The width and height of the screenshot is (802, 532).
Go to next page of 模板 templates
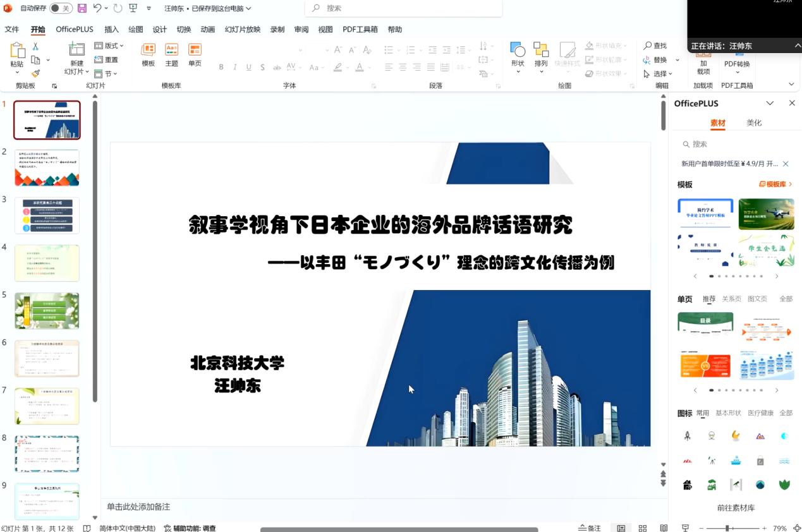[x=777, y=276]
